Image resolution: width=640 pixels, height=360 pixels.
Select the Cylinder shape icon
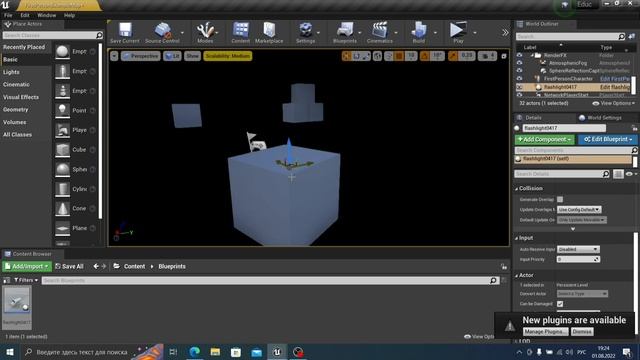pos(62,189)
